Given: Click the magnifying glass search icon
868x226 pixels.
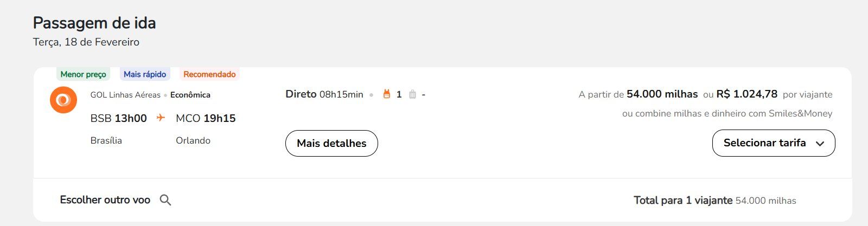Looking at the screenshot, I should pyautogui.click(x=165, y=200).
